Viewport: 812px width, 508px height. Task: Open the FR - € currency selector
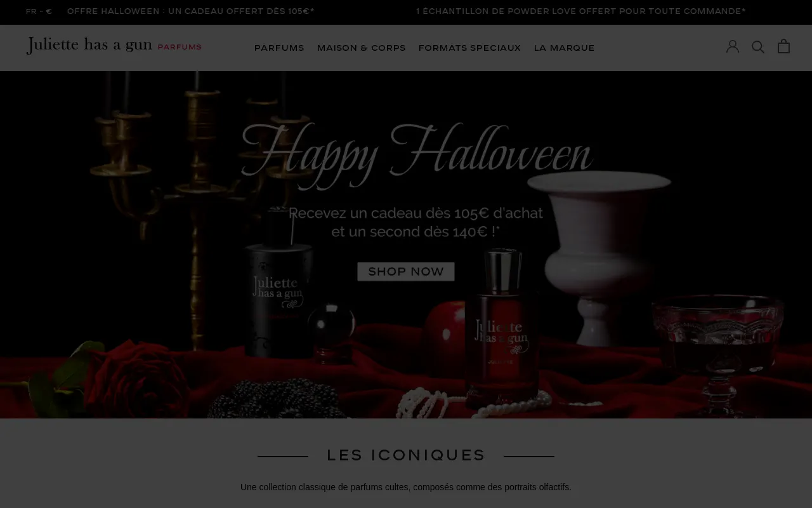(x=39, y=11)
